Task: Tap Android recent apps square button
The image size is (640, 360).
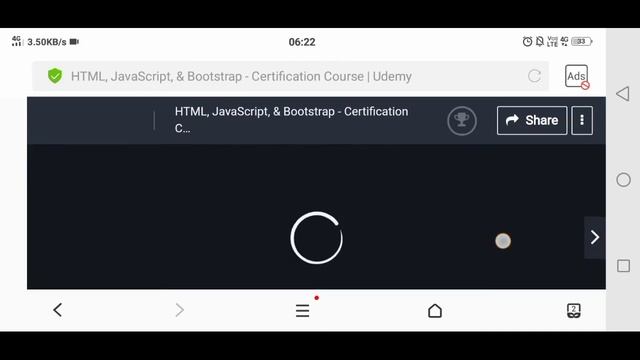Action: [x=623, y=266]
